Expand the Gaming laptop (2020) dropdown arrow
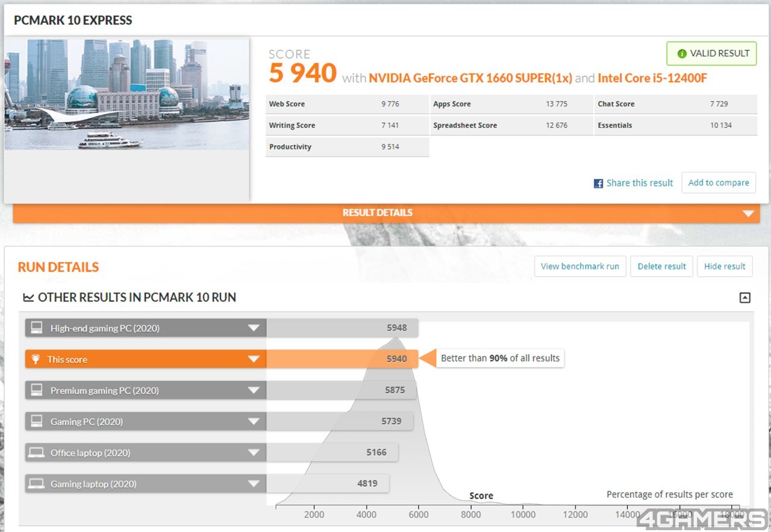This screenshot has height=532, width=771. 254,484
